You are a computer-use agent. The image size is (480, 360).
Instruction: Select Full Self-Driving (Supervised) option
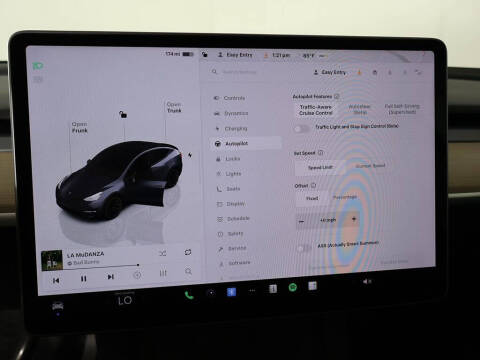402,109
